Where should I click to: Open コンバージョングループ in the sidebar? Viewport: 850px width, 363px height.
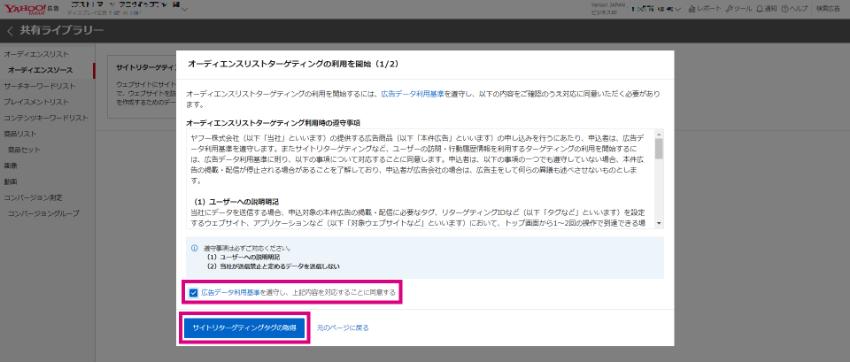click(43, 213)
